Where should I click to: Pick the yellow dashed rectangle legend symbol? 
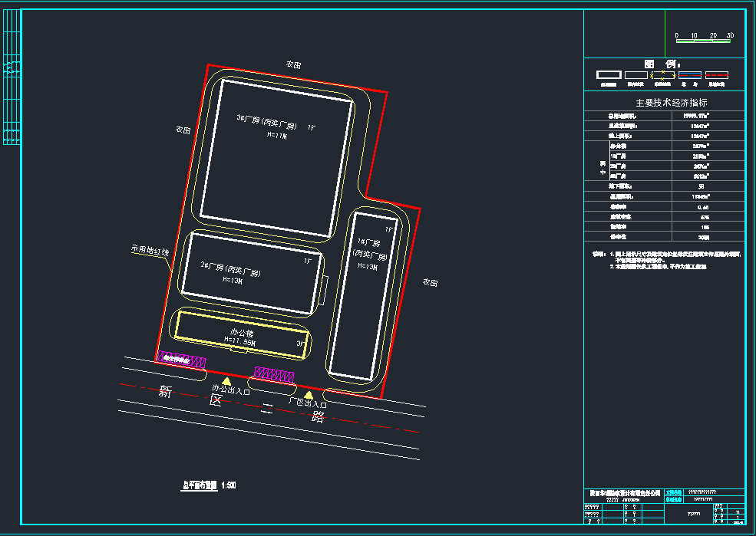click(x=662, y=75)
